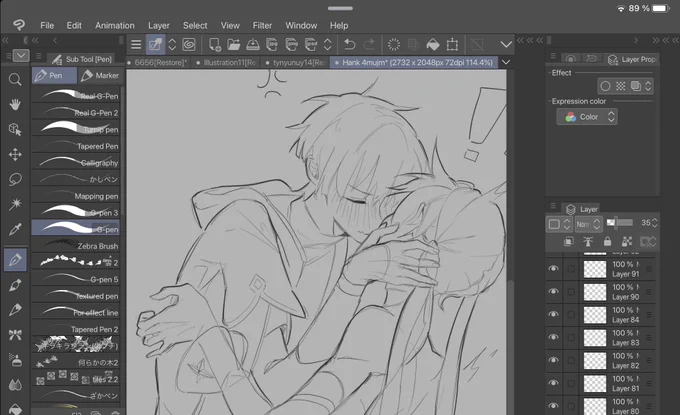Select the active Pen tool in toolbar
680x415 pixels.
[x=15, y=260]
